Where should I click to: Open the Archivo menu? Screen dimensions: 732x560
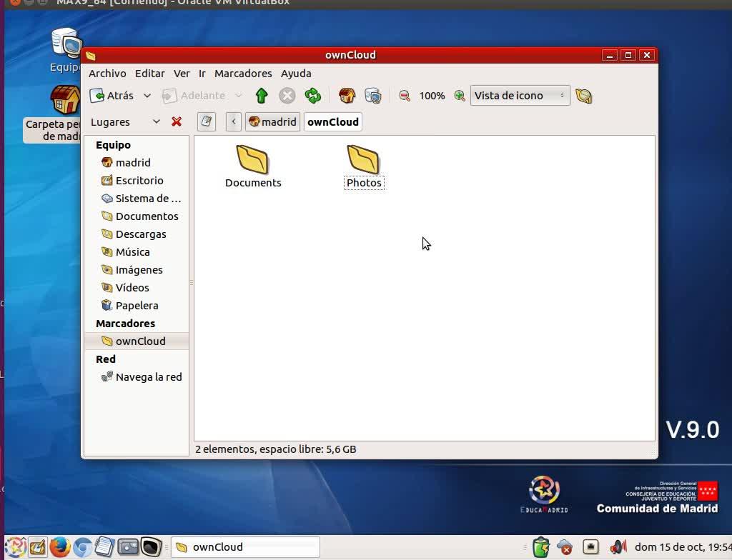(107, 74)
